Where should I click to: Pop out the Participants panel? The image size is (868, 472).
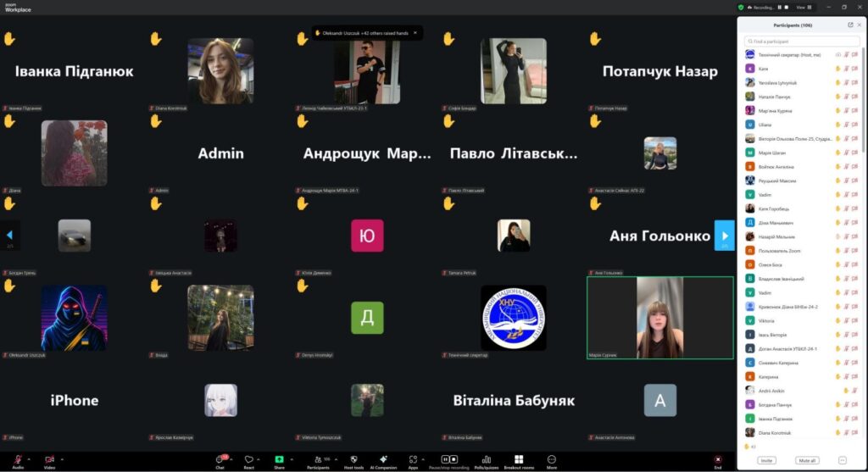(850, 25)
